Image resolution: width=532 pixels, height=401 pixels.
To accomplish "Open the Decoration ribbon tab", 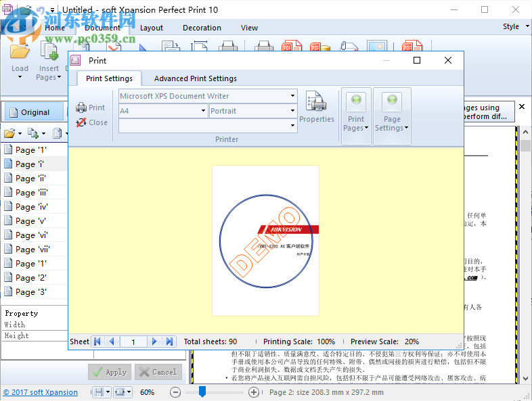I will coord(202,28).
